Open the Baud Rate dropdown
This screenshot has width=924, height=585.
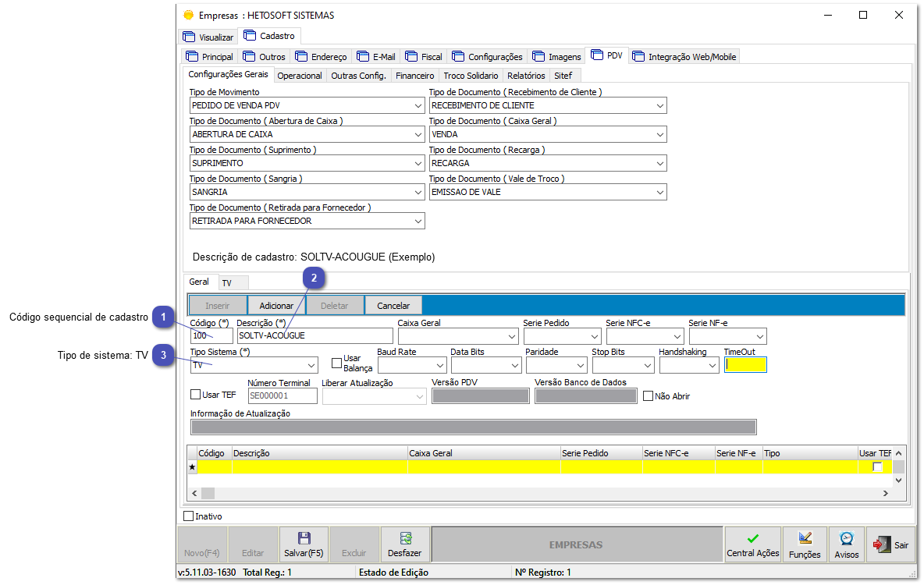[439, 364]
